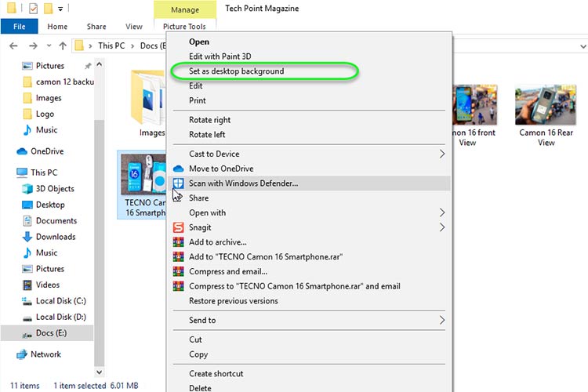Click the Desktop icon in the navigation pane
588x392 pixels.
click(x=27, y=205)
